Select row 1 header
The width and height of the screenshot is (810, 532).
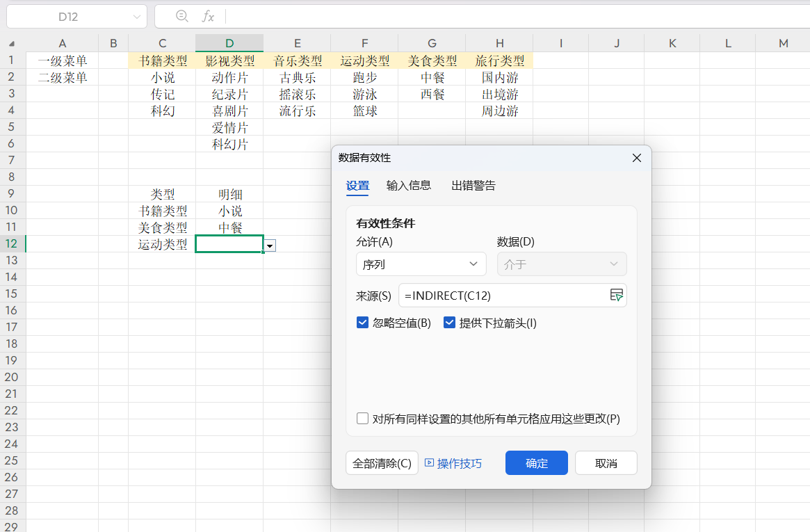pos(11,60)
